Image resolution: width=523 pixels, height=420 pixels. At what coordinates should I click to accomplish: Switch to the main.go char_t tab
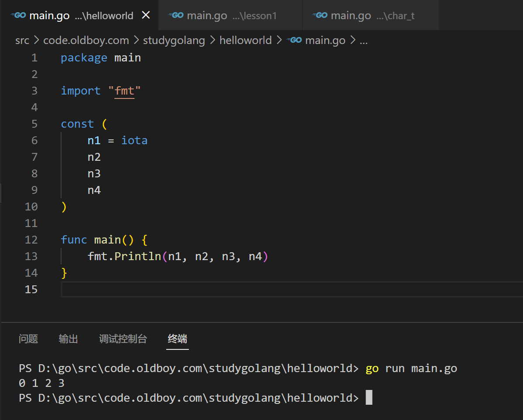[x=370, y=15]
